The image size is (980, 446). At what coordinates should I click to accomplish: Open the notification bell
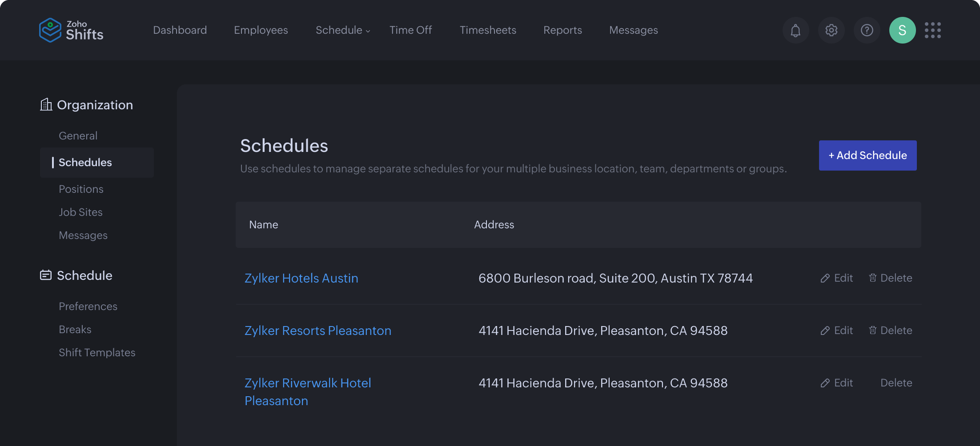pyautogui.click(x=795, y=30)
